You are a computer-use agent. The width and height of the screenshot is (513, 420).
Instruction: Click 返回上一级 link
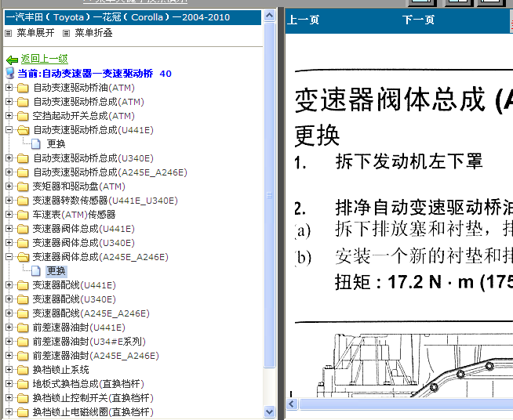tap(45, 59)
